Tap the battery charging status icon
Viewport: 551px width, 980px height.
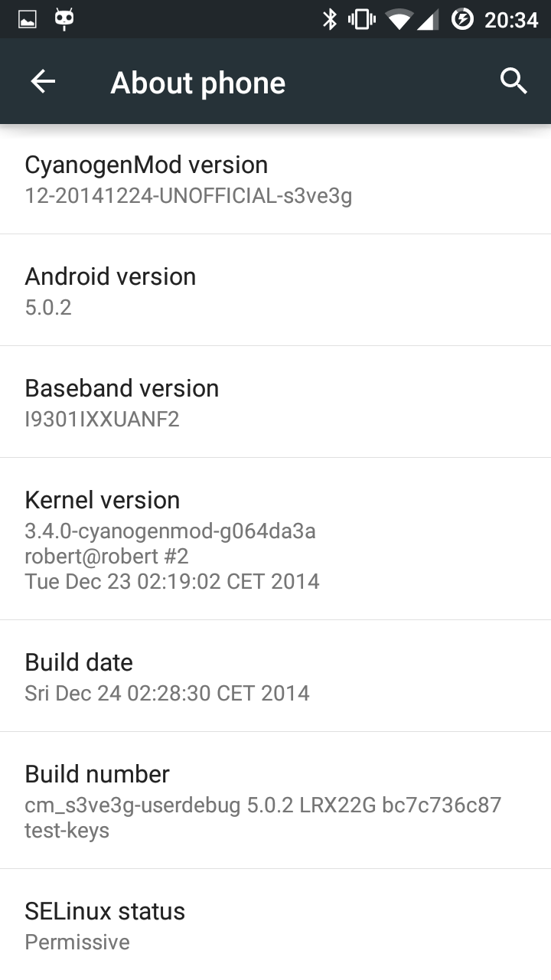pyautogui.click(x=462, y=19)
